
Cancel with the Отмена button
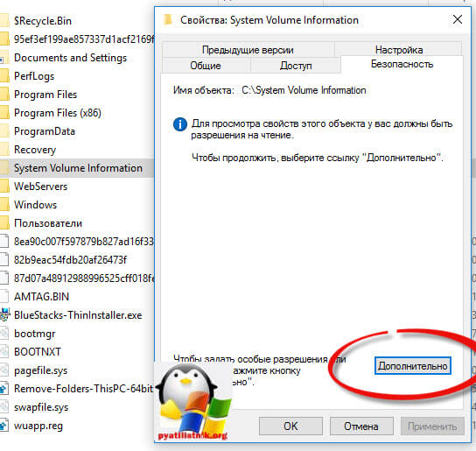pyautogui.click(x=361, y=426)
